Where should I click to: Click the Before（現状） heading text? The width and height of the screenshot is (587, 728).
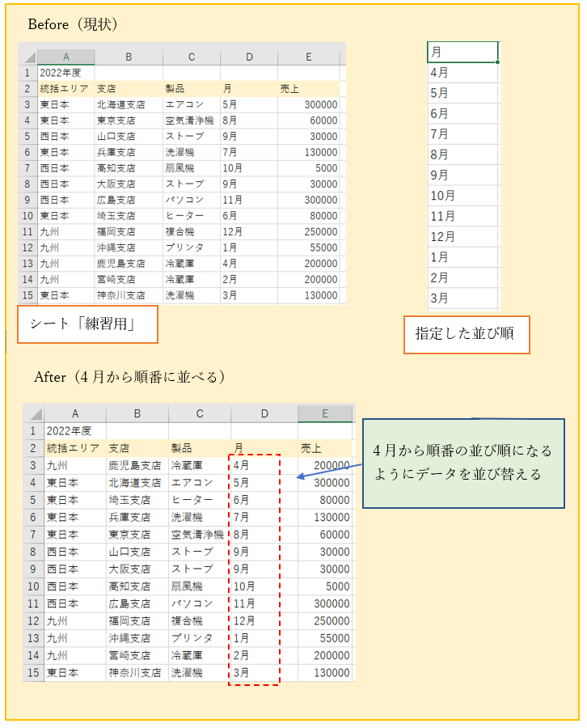click(73, 24)
